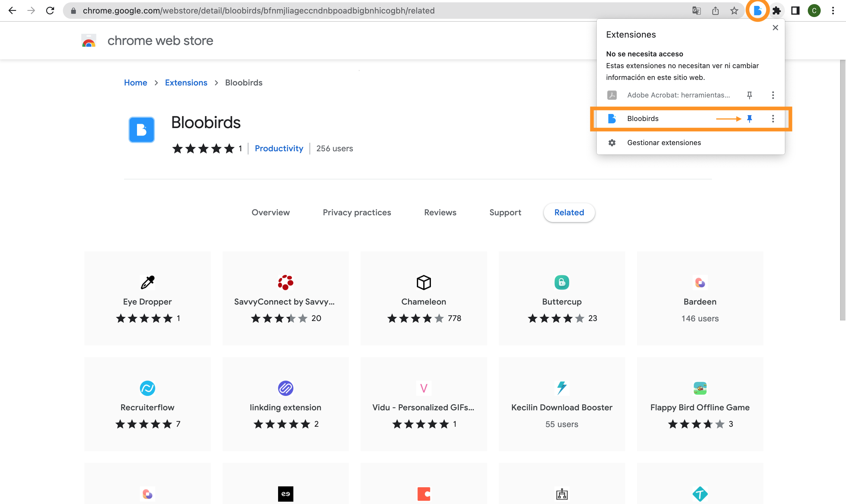This screenshot has height=504, width=846.
Task: Go to Home breadcrumb link
Action: tap(135, 83)
